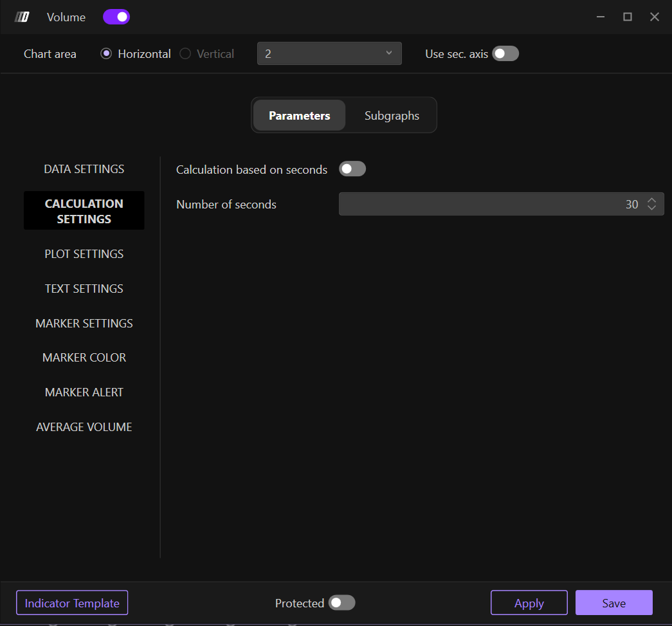Viewport: 672px width, 626px height.
Task: Open the Plot Settings section
Action: point(84,254)
